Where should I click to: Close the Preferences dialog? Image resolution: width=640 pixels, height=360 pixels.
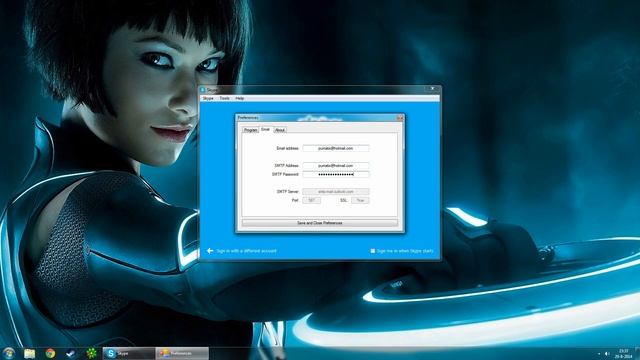click(x=400, y=118)
